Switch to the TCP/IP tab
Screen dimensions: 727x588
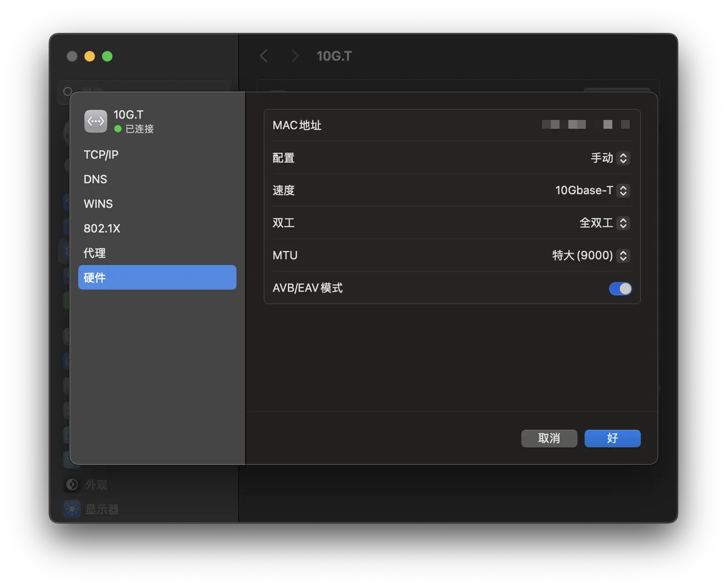(x=101, y=155)
